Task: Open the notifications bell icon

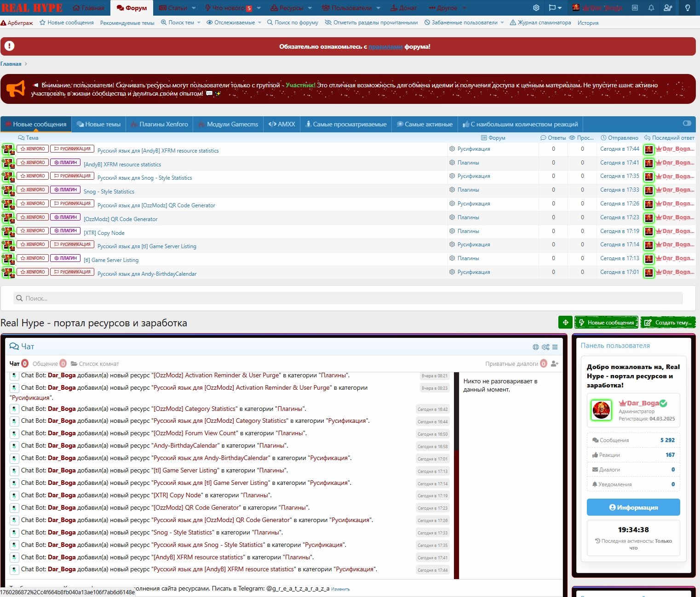Action: point(651,8)
